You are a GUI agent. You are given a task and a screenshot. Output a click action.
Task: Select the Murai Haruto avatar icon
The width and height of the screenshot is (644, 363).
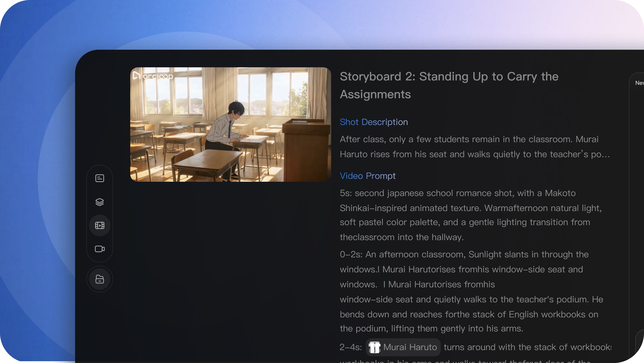(x=374, y=347)
